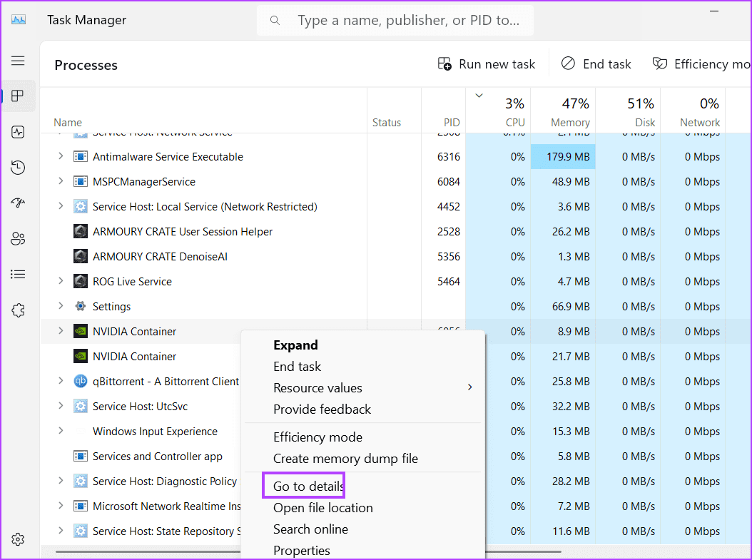Select Open file location

coord(363,508)
